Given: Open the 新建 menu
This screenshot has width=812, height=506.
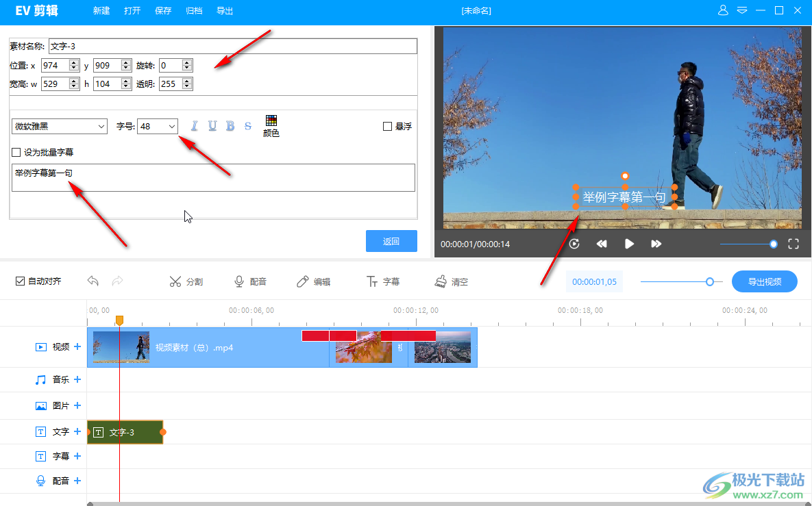Looking at the screenshot, I should [x=101, y=11].
